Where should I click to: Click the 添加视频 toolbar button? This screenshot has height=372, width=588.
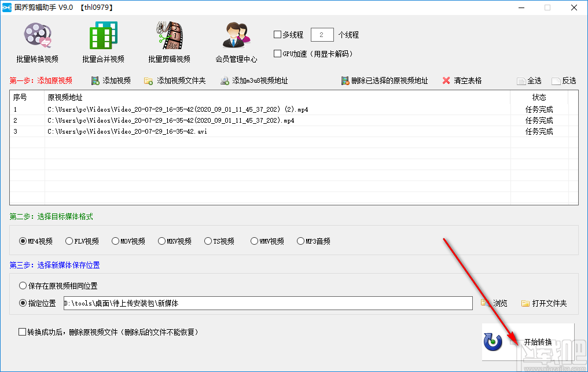pyautogui.click(x=111, y=80)
